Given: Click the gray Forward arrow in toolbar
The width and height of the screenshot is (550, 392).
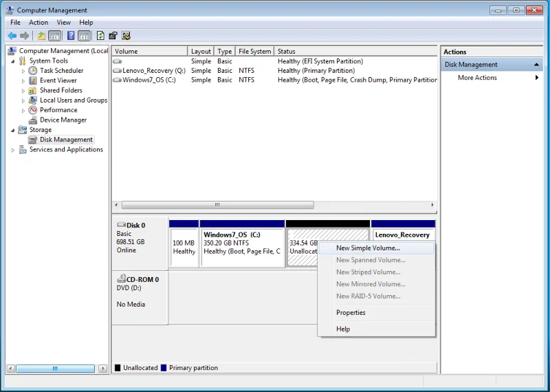Looking at the screenshot, I should (24, 36).
